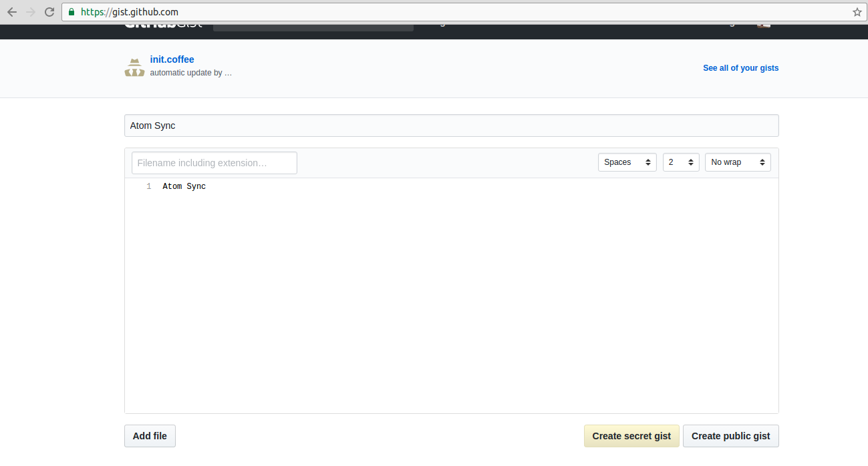Click the Add file button
The image size is (868, 466).
150,436
